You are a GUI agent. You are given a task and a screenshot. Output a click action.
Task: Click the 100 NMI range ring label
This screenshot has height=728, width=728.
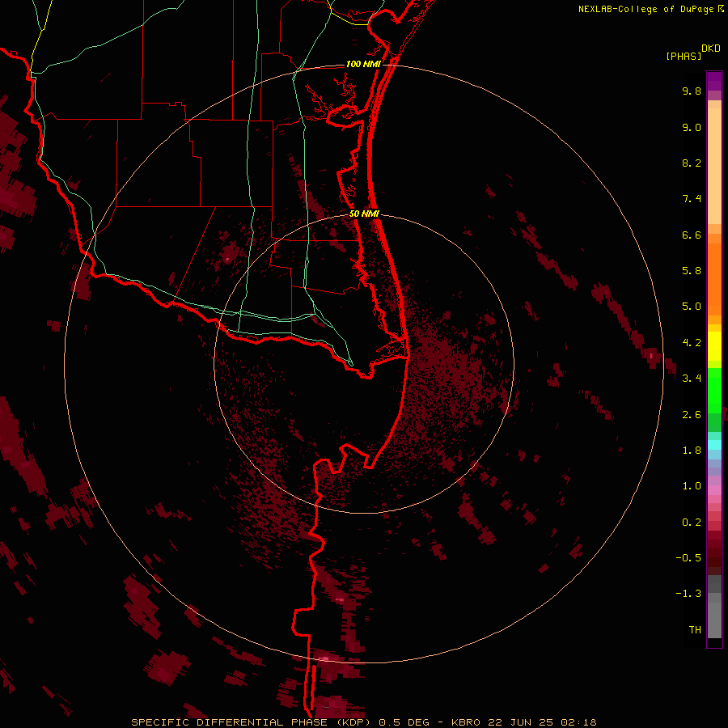(363, 64)
